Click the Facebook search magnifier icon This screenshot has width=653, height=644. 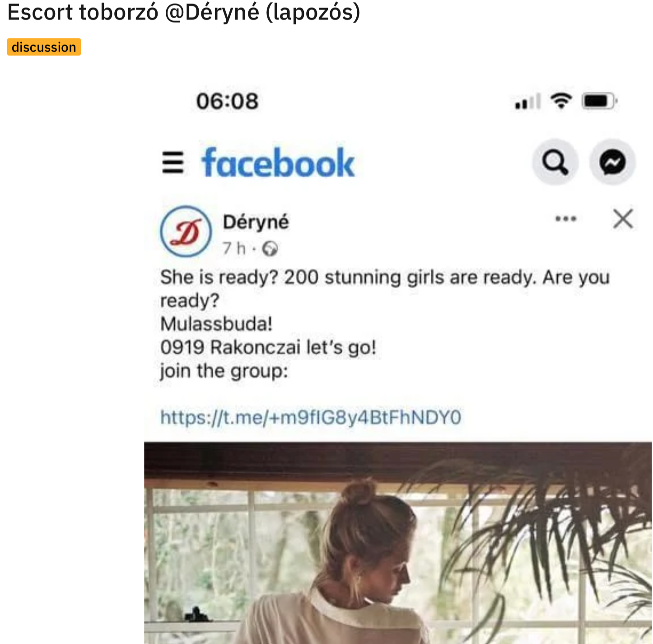[555, 162]
